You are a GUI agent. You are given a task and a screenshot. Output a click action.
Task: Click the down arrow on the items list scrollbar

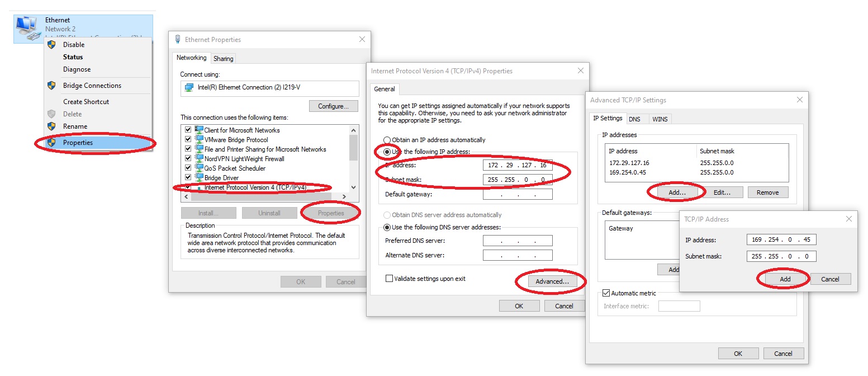[353, 187]
